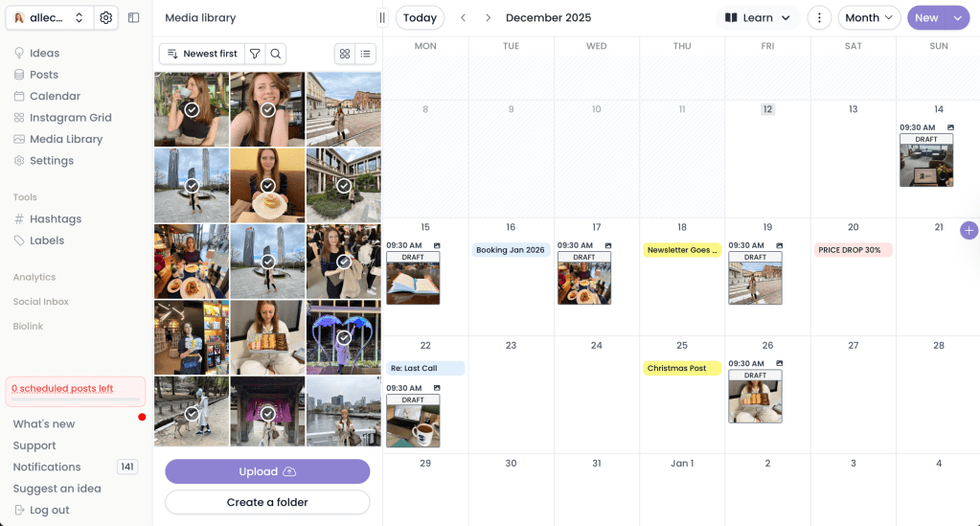Select waterfront skyline photo in media library
Screen dimensions: 980x526
coord(344,411)
